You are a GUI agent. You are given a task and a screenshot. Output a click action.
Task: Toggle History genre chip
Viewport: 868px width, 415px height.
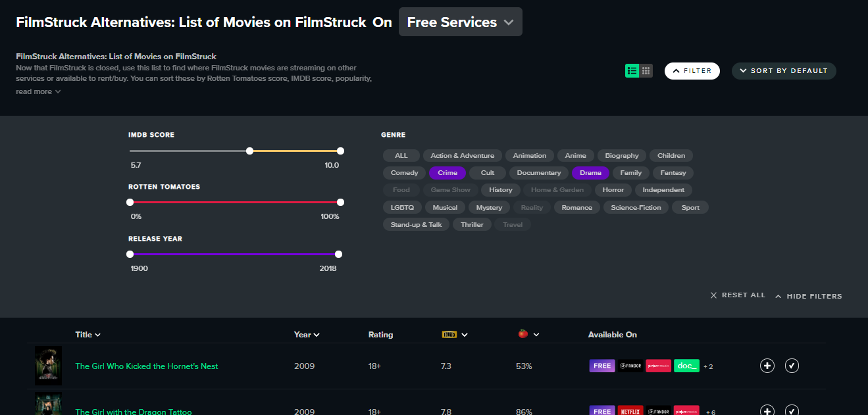(x=501, y=190)
